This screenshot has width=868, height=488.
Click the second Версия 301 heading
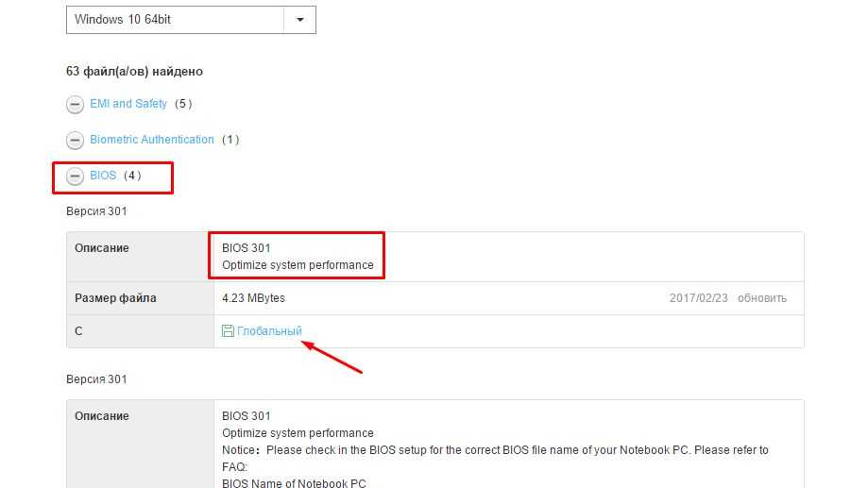(x=96, y=379)
